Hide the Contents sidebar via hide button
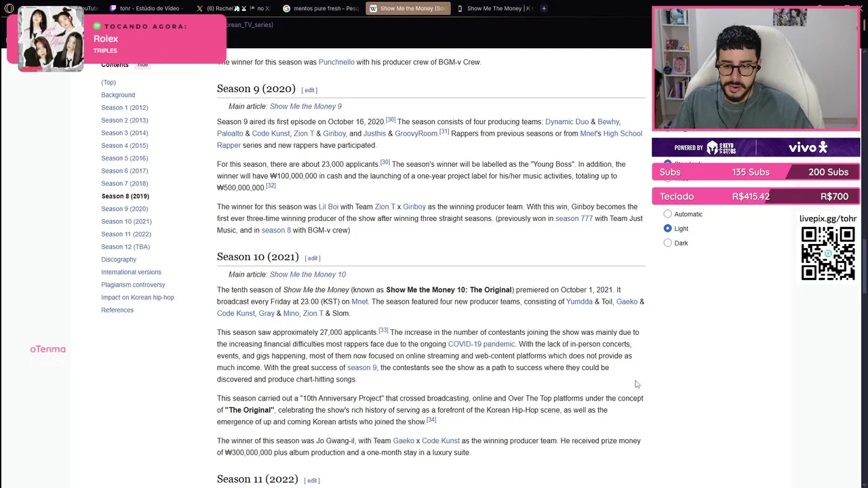868x488 pixels. [x=142, y=65]
